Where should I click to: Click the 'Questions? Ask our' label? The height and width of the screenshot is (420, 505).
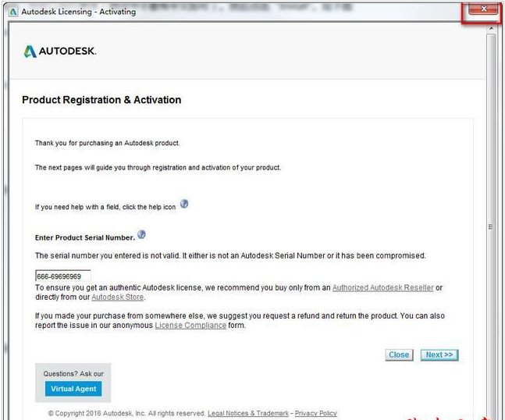(x=73, y=373)
